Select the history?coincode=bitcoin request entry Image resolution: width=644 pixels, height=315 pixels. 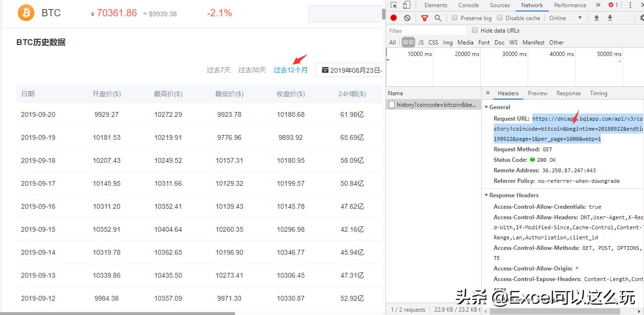[433, 104]
